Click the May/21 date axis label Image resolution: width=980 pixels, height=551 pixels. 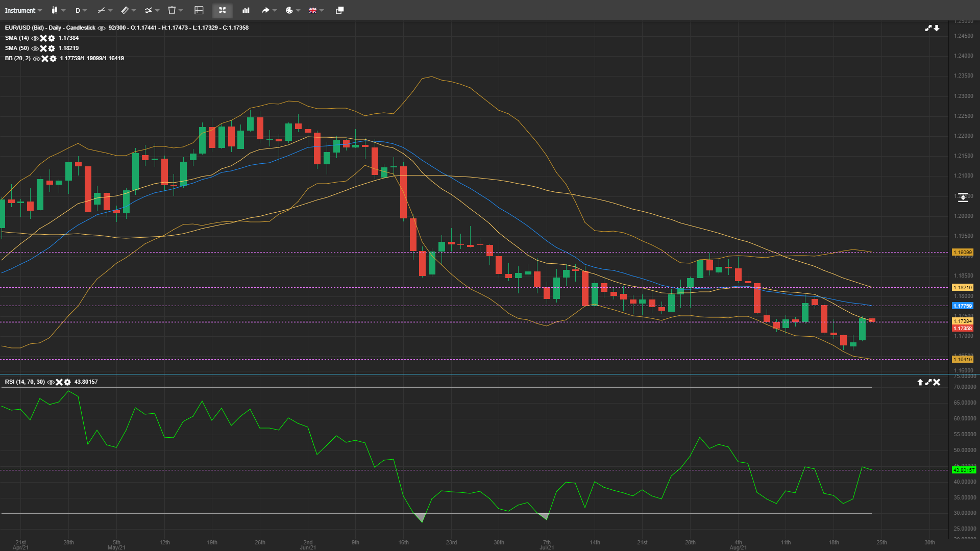tap(116, 548)
